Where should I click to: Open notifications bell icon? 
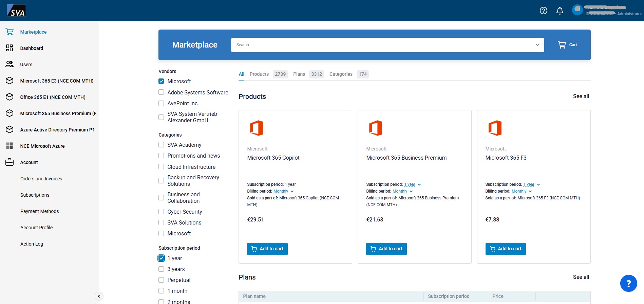[560, 11]
